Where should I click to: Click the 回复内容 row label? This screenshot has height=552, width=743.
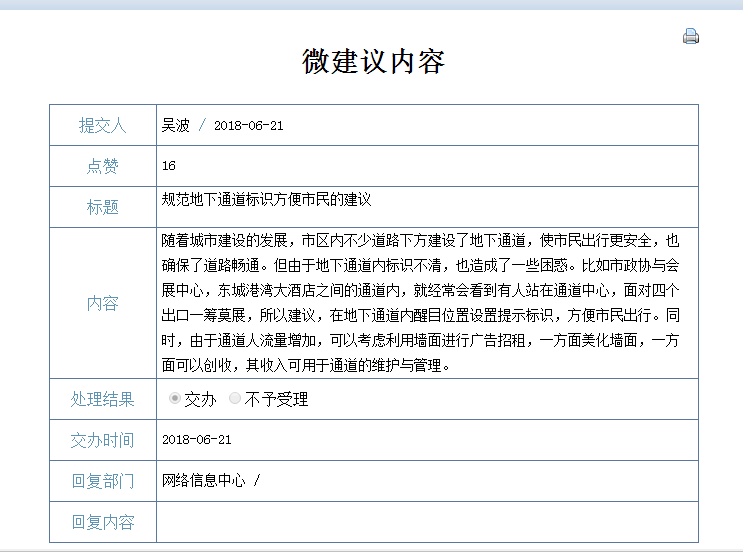click(x=102, y=522)
